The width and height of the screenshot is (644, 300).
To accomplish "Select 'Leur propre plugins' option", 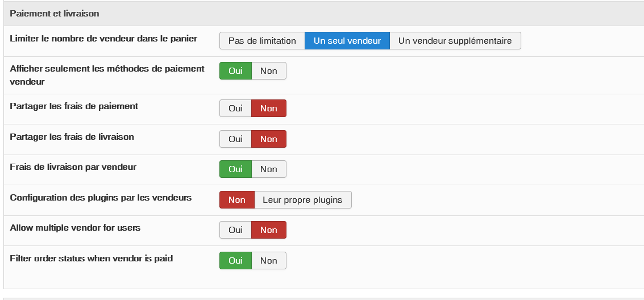I will 302,200.
